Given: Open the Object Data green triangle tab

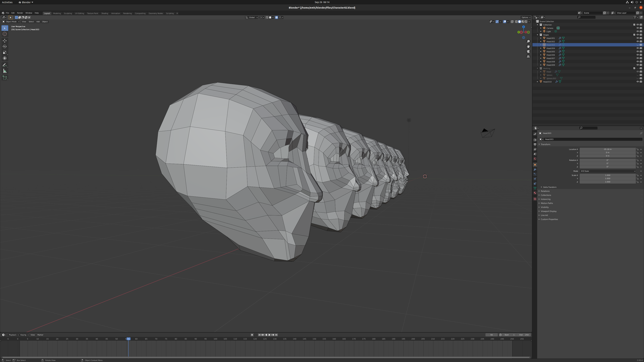Looking at the screenshot, I should pos(535,188).
